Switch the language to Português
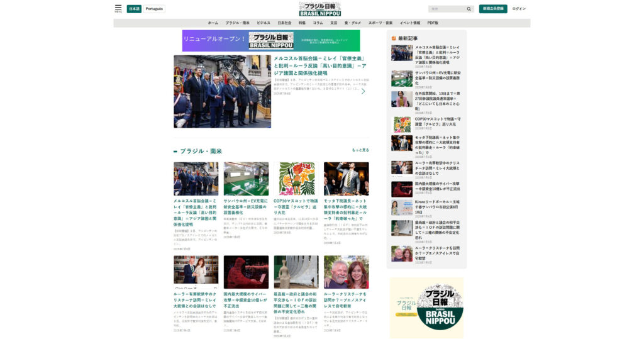This screenshot has height=339, width=644. click(154, 9)
